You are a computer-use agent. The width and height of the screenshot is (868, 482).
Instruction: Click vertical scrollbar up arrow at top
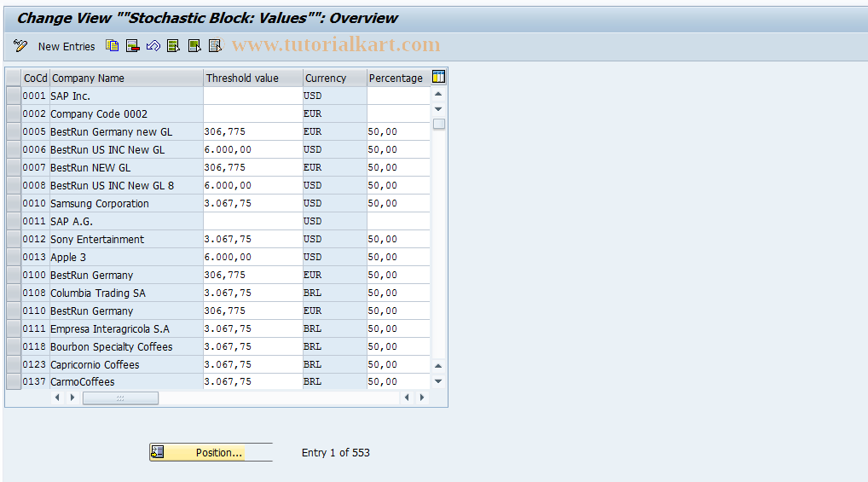(x=438, y=94)
